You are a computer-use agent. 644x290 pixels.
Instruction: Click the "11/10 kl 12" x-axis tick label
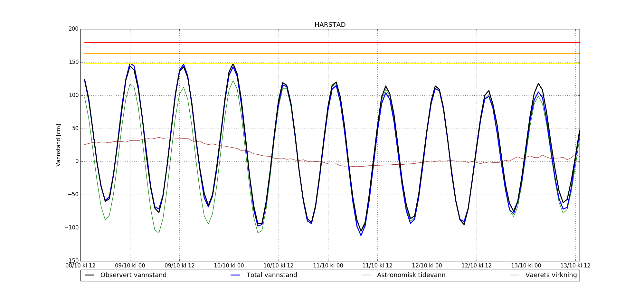(377, 266)
